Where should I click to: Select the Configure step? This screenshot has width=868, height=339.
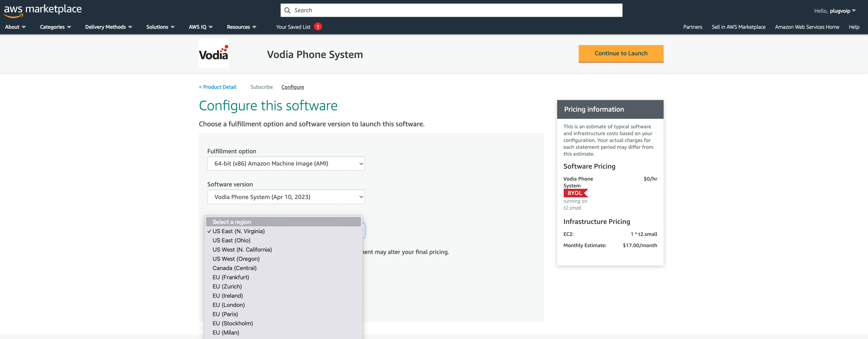click(x=293, y=87)
